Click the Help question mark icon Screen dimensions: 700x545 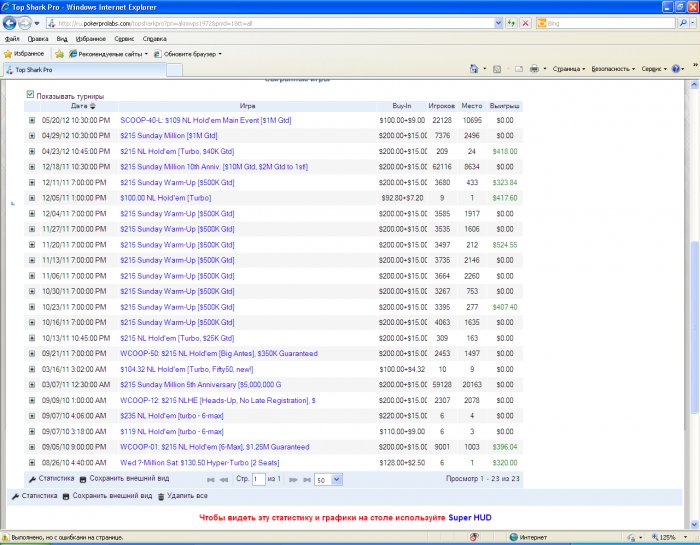(676, 69)
